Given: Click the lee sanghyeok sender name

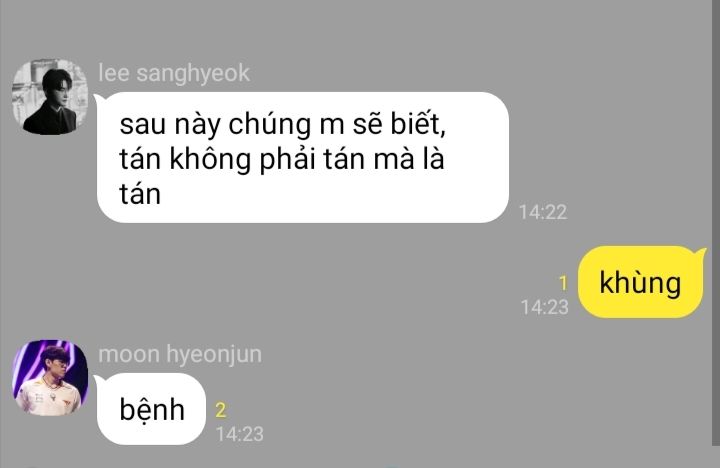Looking at the screenshot, I should coord(174,73).
